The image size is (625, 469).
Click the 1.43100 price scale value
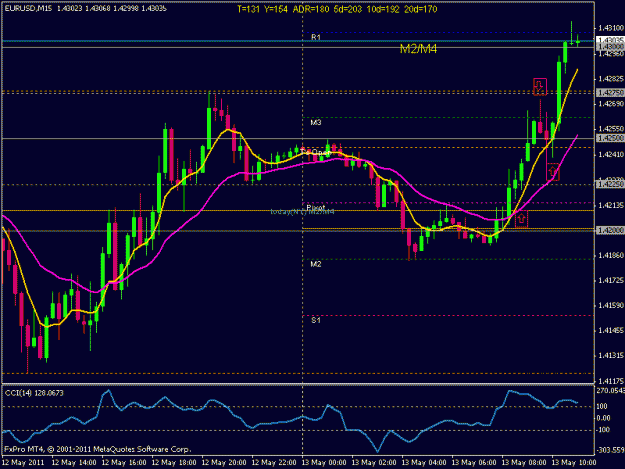coord(611,28)
